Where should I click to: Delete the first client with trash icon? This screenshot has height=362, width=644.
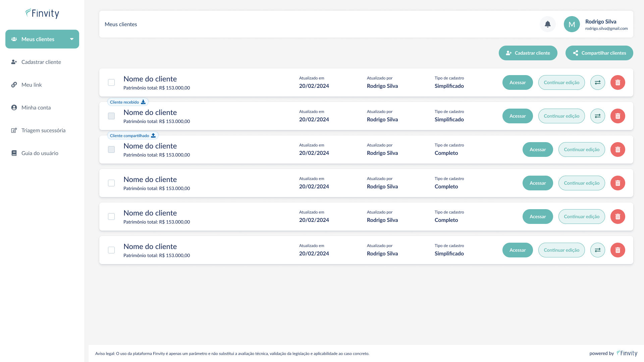[x=618, y=82]
